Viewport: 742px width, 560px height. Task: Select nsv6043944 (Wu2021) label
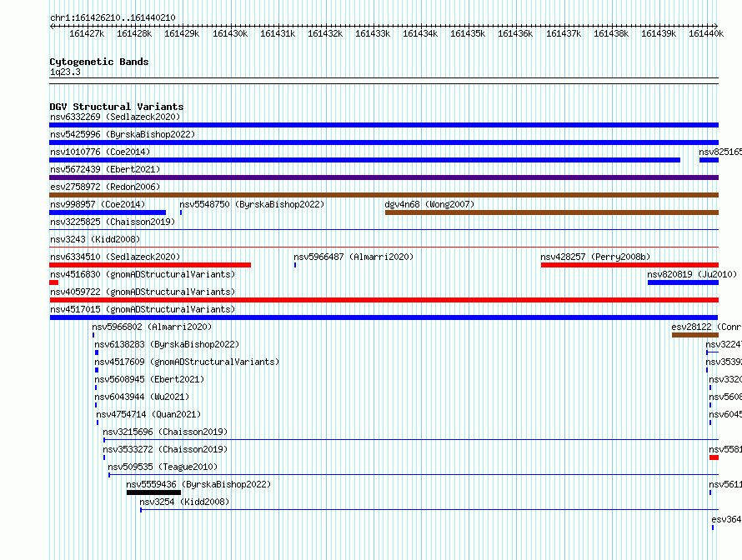pyautogui.click(x=142, y=397)
